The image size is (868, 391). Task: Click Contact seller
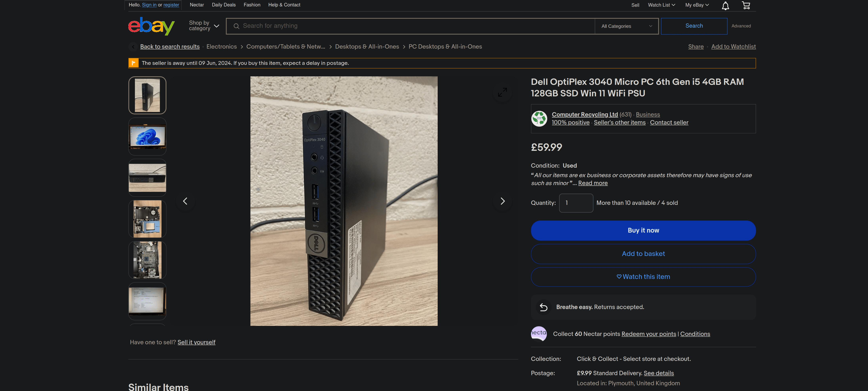[x=669, y=123]
